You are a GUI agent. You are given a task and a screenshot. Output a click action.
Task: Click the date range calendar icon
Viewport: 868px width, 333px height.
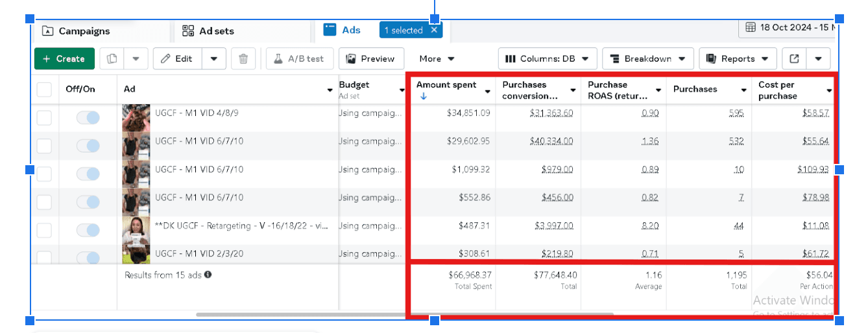[x=751, y=27]
